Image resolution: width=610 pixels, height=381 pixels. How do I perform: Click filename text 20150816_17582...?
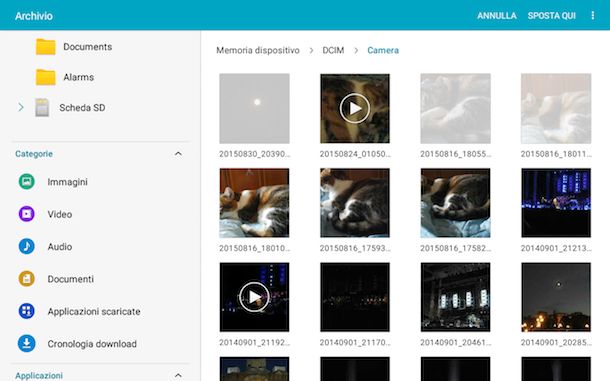pos(455,248)
